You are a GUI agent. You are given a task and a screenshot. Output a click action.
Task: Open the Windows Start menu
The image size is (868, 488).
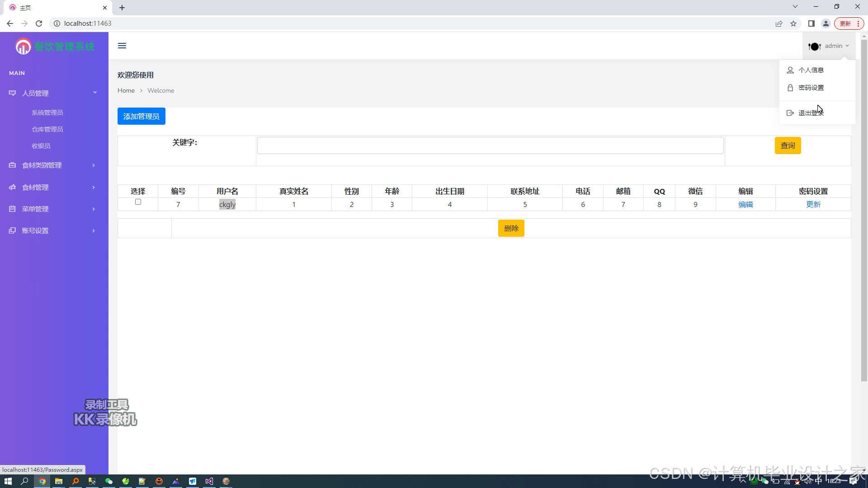coord(8,481)
